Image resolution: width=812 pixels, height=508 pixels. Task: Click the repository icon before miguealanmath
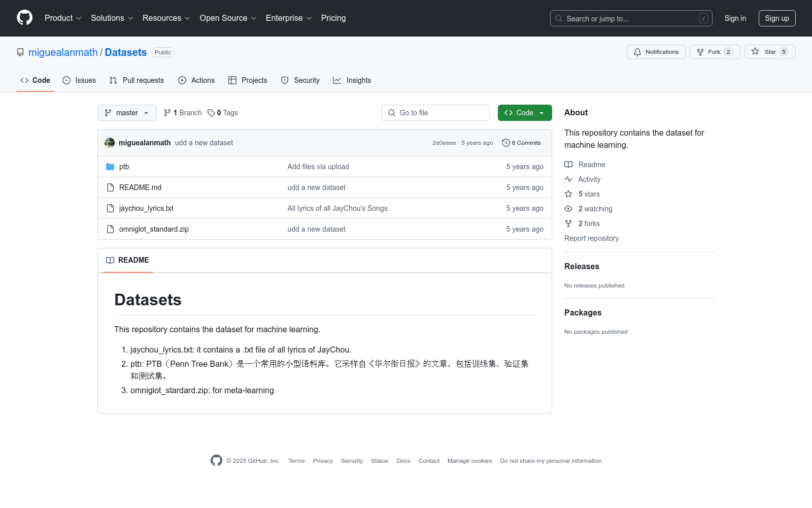point(20,52)
